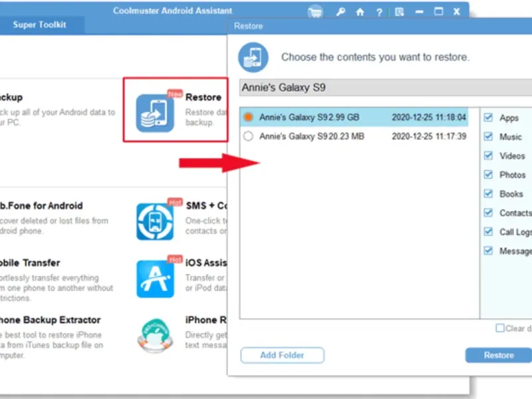Open the shopping cart icon in title bar
Screen dimensions: 532x399
click(315, 12)
